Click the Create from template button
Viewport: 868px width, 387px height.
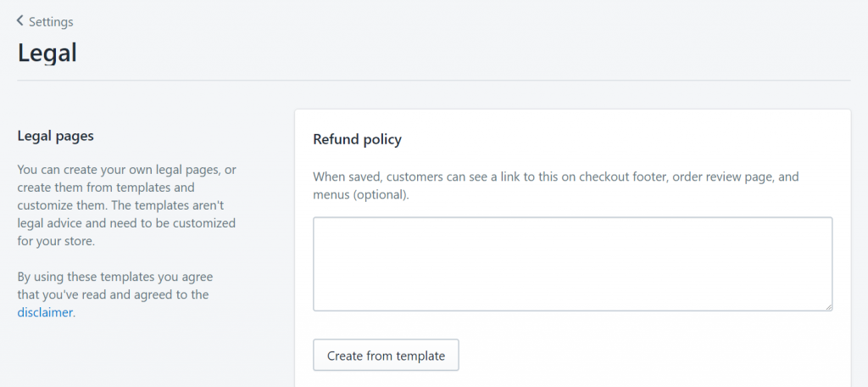386,356
